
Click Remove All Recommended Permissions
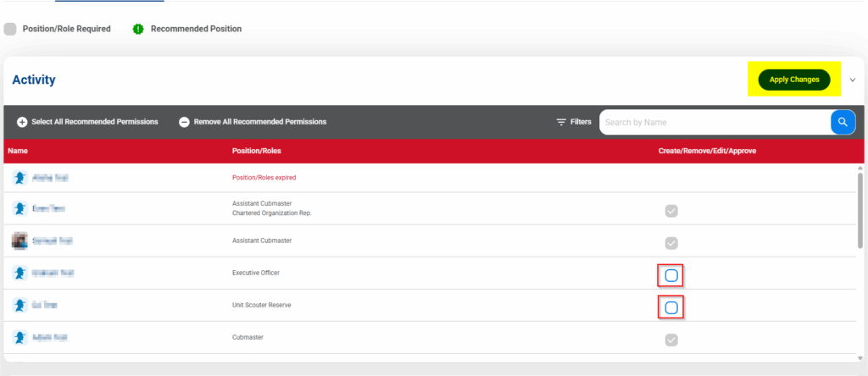[259, 122]
